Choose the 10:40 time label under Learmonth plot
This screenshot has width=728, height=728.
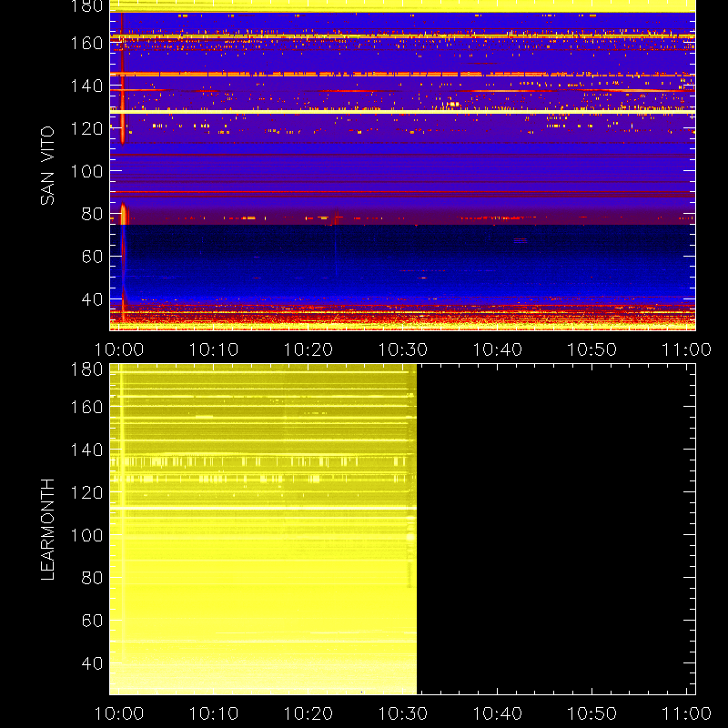click(x=497, y=713)
